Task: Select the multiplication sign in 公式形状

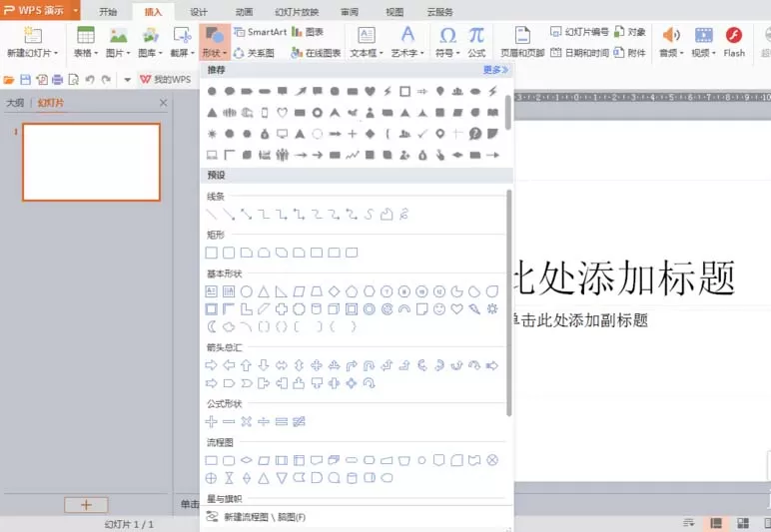Action: pyautogui.click(x=247, y=421)
